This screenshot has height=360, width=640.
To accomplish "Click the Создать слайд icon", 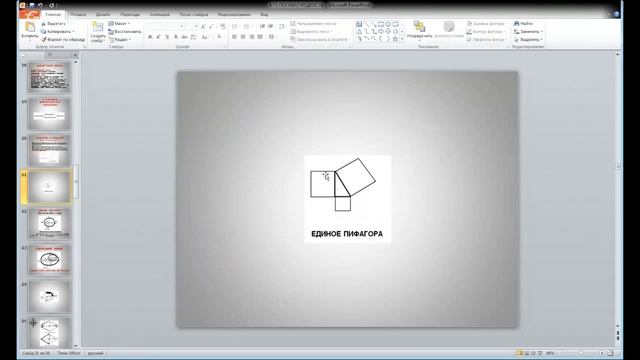I will (x=98, y=27).
